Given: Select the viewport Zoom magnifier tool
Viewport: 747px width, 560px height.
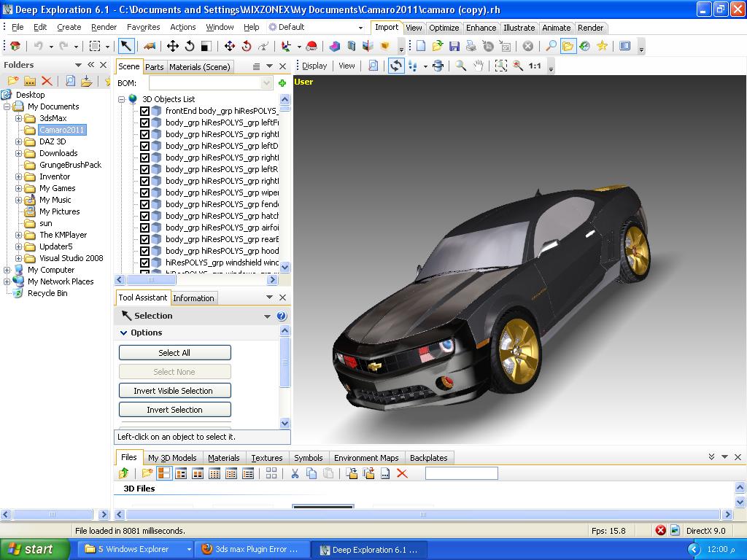Looking at the screenshot, I should pyautogui.click(x=461, y=66).
